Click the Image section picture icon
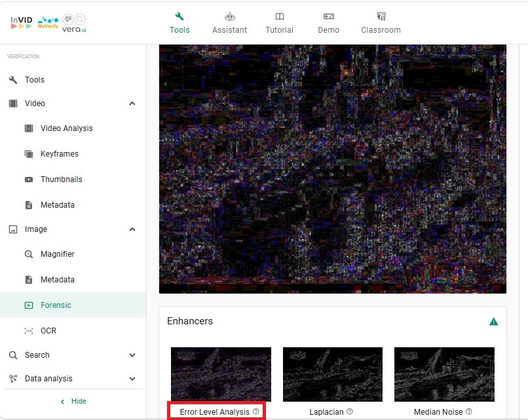Viewport: 528px width, 420px height. [13, 229]
